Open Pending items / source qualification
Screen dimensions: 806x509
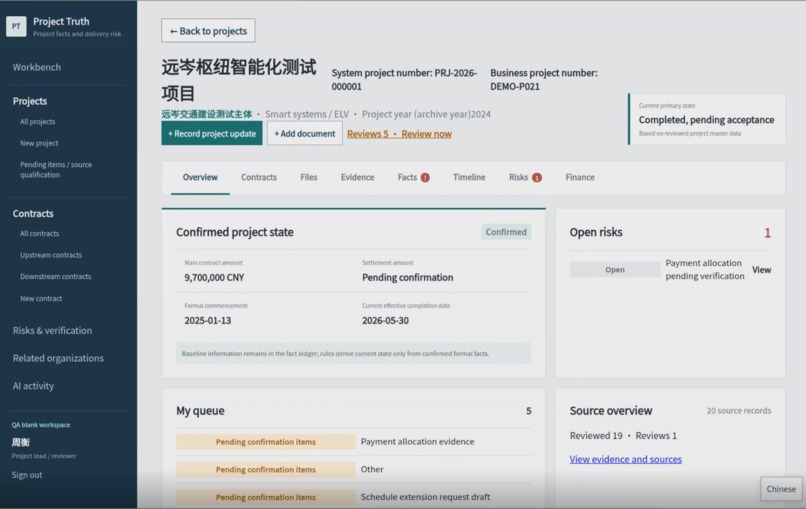point(56,170)
